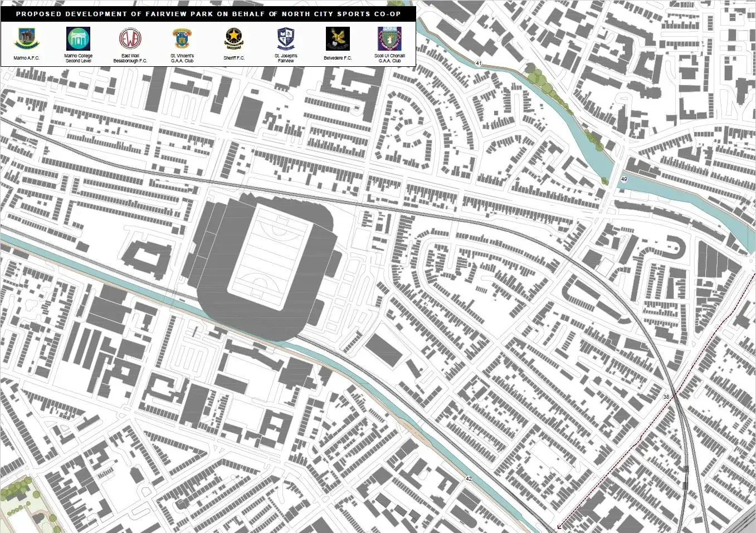This screenshot has height=533, width=756.
Task: Click the map marker labeled 41
Action: pos(479,63)
